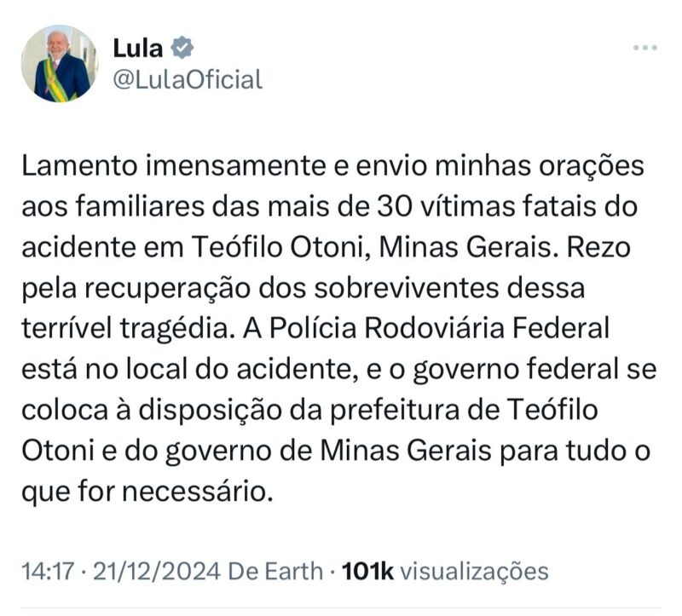Open the tweet's three-dot more options menu
682x616 pixels.
[x=644, y=47]
